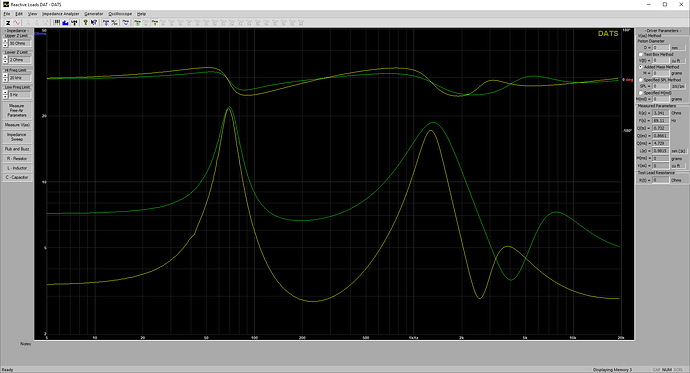Click the blue chart toolbar icon

pos(65,22)
